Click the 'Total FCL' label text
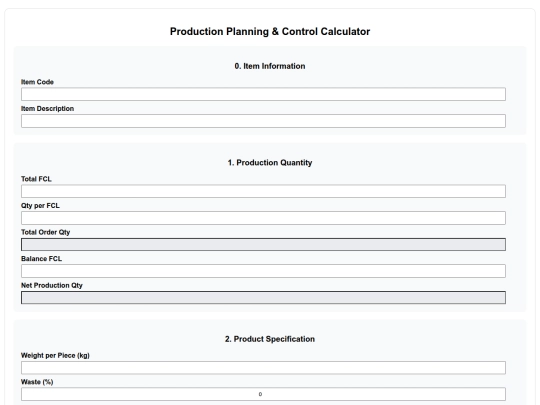The width and height of the screenshot is (540, 405). [x=36, y=179]
